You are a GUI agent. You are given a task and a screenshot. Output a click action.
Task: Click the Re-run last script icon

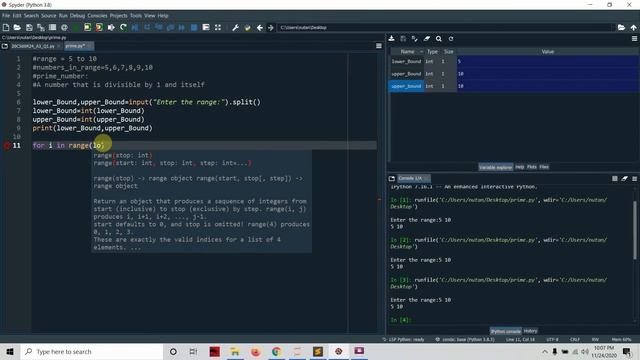123,27
